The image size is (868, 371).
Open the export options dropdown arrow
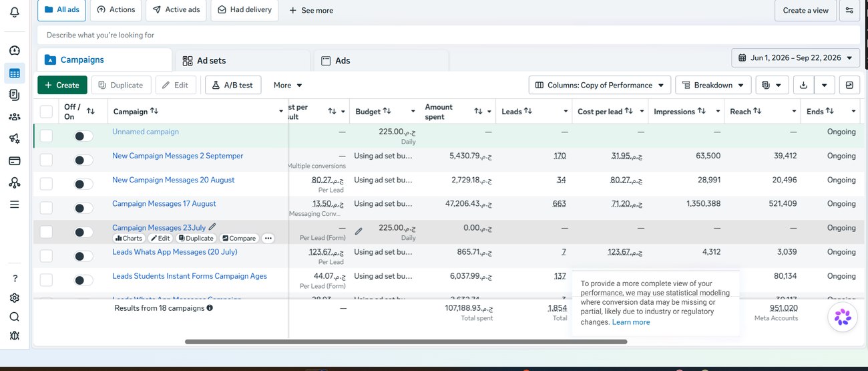[825, 85]
